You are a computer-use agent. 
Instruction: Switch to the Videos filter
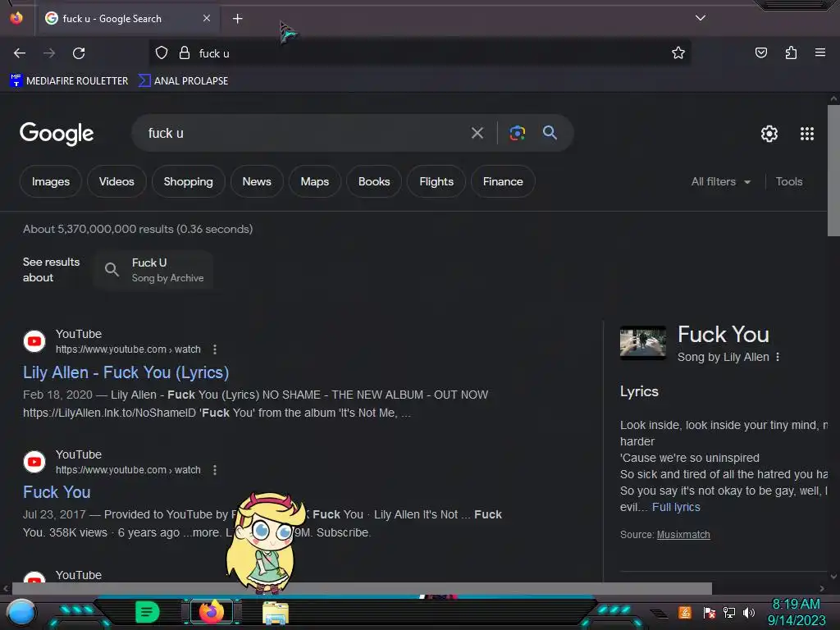click(116, 181)
